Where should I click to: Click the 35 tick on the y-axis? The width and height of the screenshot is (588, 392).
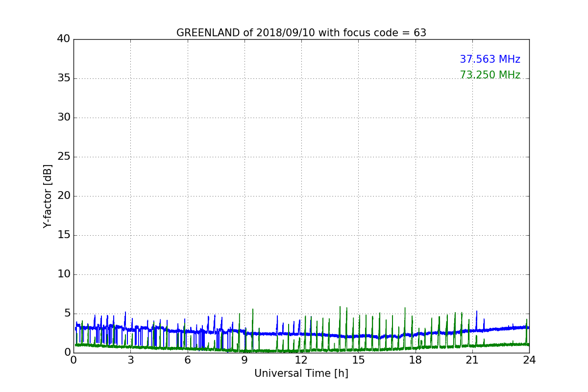pyautogui.click(x=64, y=78)
